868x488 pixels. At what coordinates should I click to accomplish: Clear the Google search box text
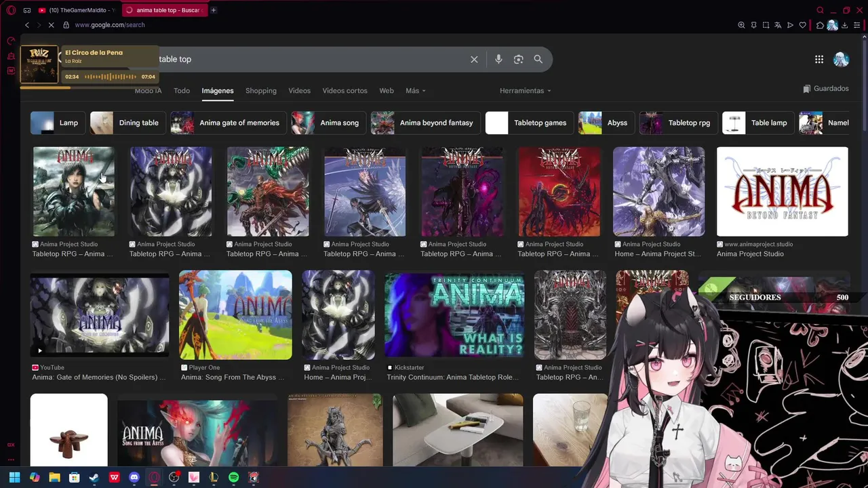click(x=474, y=59)
